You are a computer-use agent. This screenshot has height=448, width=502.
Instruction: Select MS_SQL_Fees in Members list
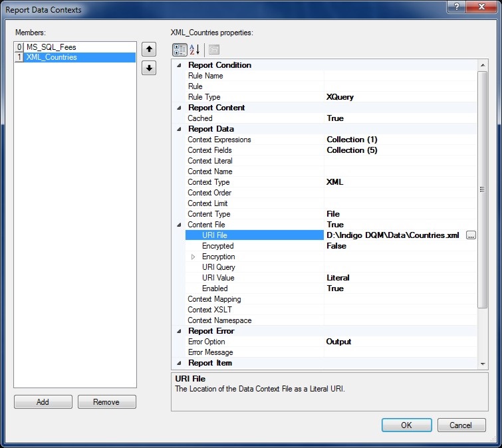click(x=52, y=47)
